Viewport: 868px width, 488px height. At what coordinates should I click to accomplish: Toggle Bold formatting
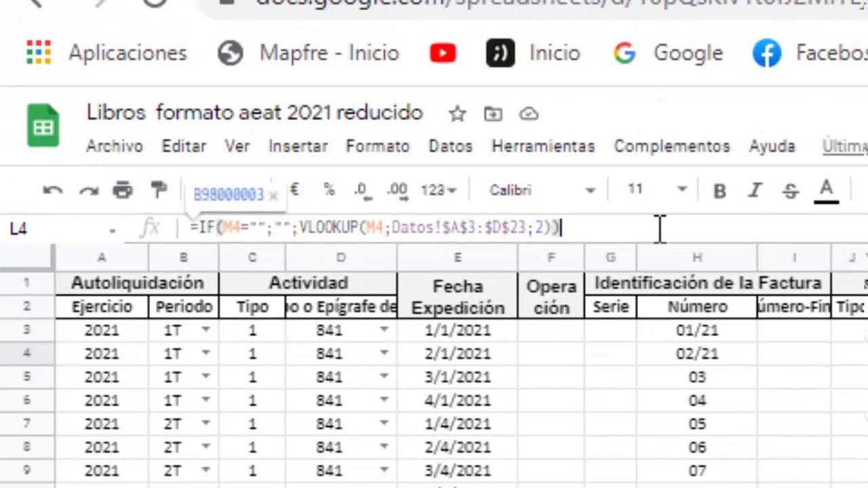pos(719,190)
